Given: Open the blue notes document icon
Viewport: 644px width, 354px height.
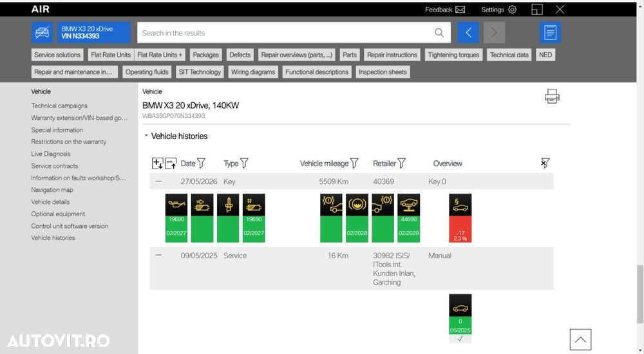Looking at the screenshot, I should (x=550, y=32).
